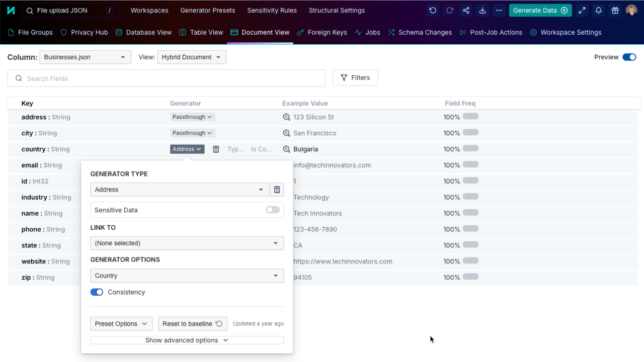Switch to the File Groups tab
644x362 pixels.
pyautogui.click(x=31, y=32)
